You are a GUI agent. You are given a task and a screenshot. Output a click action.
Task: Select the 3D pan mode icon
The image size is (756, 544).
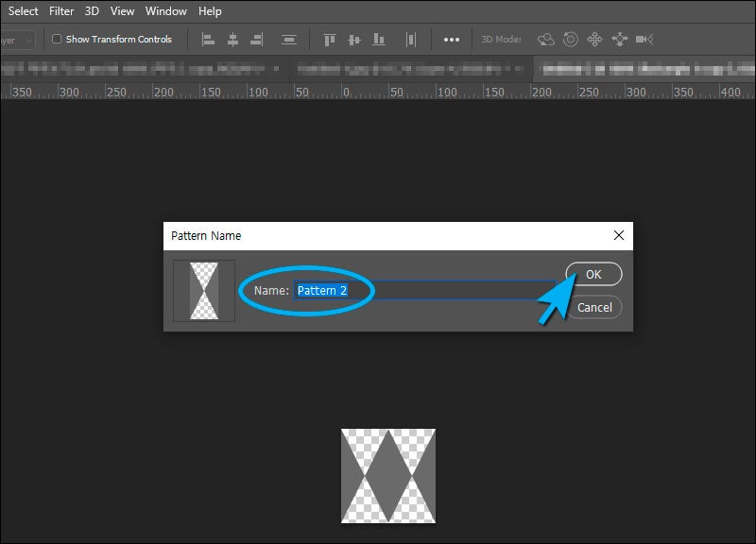(594, 39)
